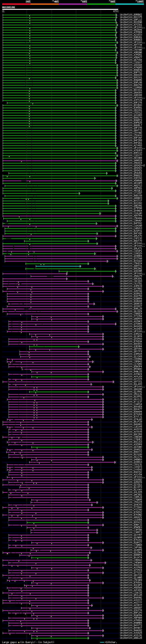Viewport: 146px width, 644px height.
Task: Select label UniRef100_B9S3X1
Action: (x=131, y=77)
